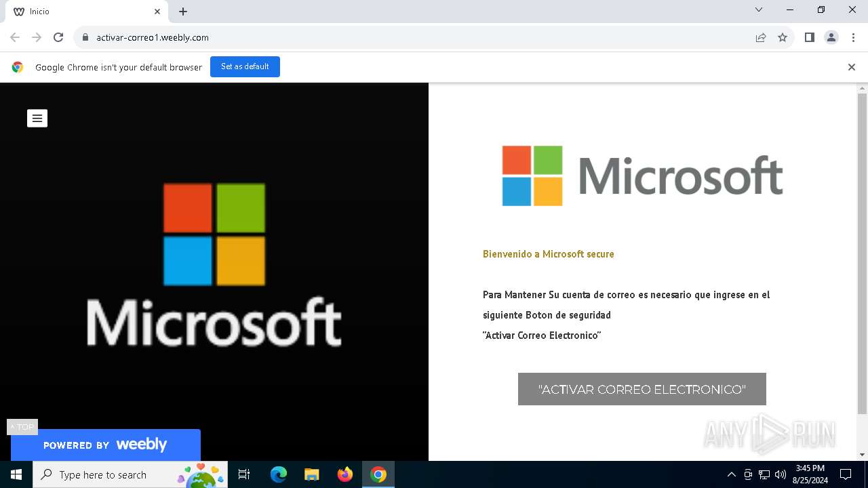Click the TOP link on the page
868x488 pixels.
(x=22, y=427)
